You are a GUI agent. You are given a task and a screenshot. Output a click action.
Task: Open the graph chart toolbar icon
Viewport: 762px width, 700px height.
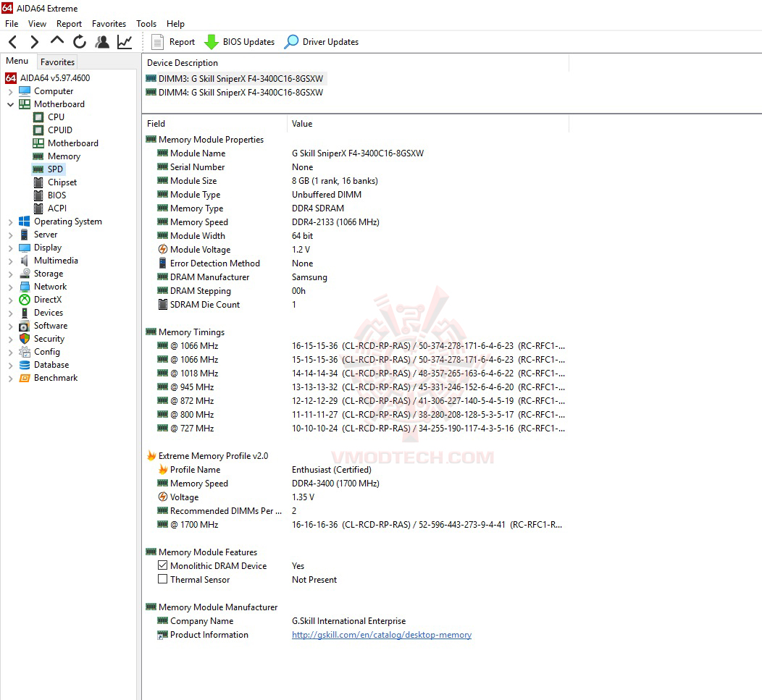click(125, 42)
